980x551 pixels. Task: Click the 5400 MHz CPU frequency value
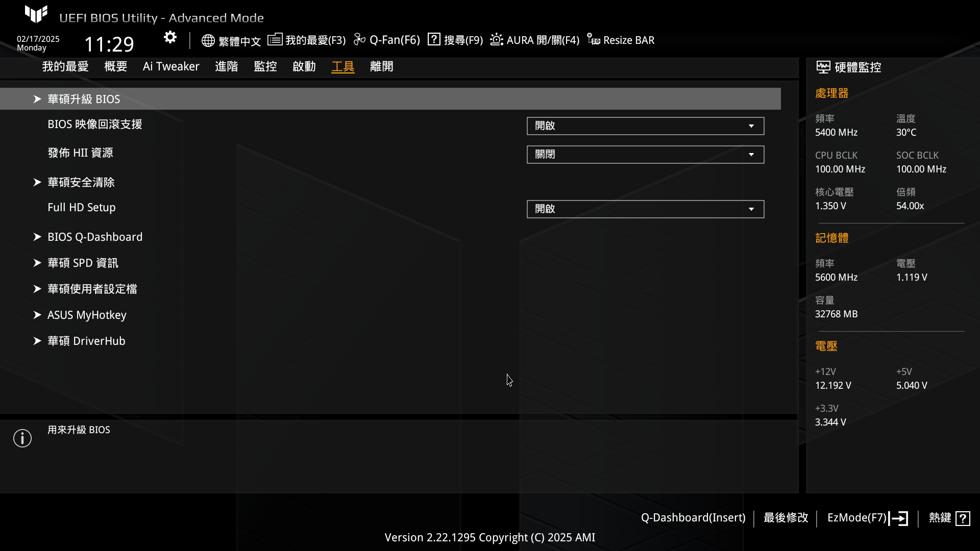pyautogui.click(x=836, y=133)
